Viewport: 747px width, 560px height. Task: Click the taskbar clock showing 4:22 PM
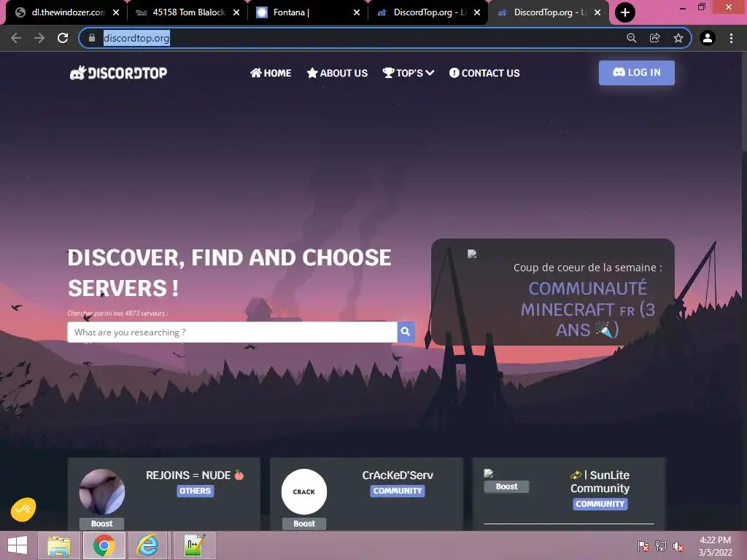point(715,545)
